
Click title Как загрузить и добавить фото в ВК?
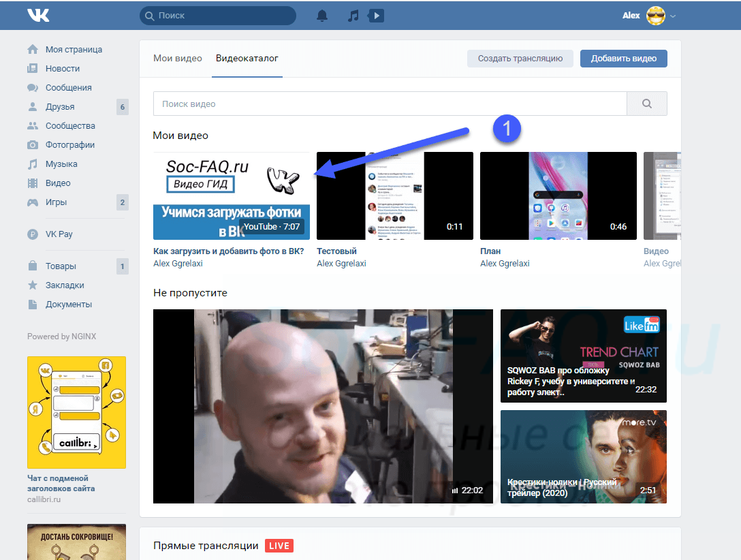click(x=229, y=251)
